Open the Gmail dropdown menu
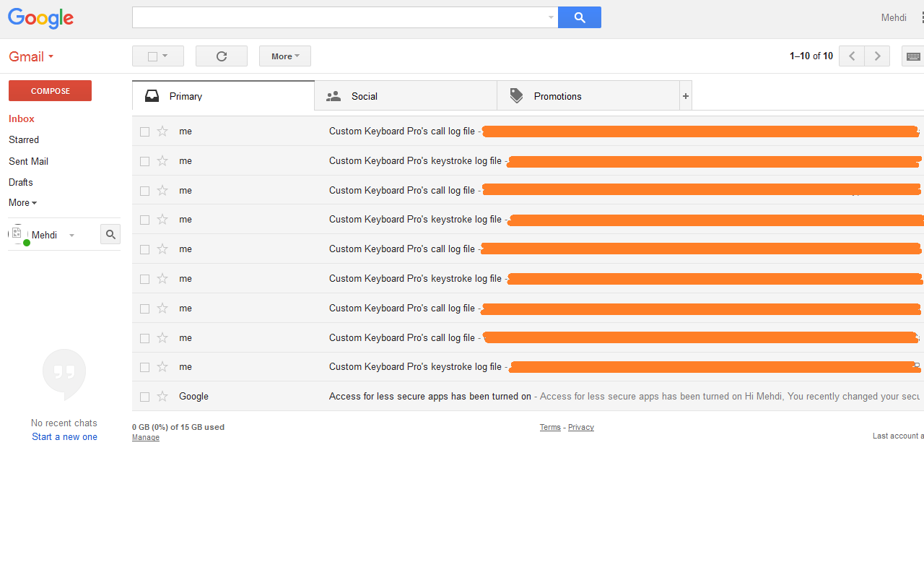Viewport: 924px width, 578px height. [x=31, y=56]
